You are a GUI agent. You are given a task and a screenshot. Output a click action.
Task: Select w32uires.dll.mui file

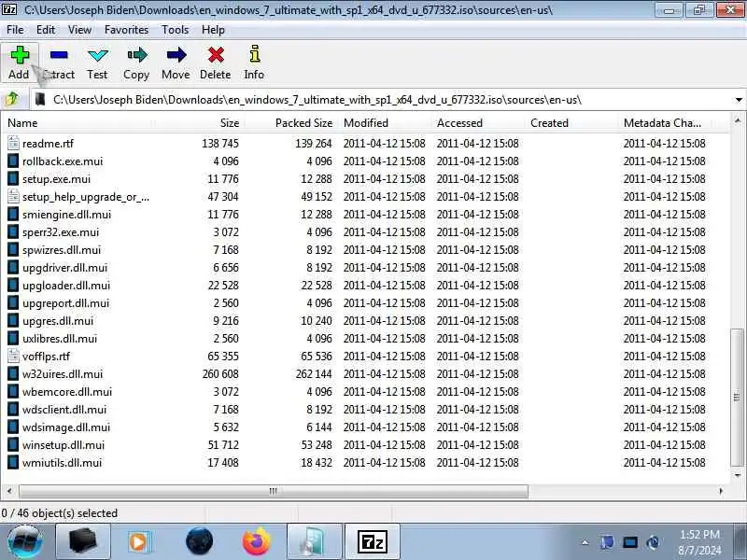pos(63,374)
